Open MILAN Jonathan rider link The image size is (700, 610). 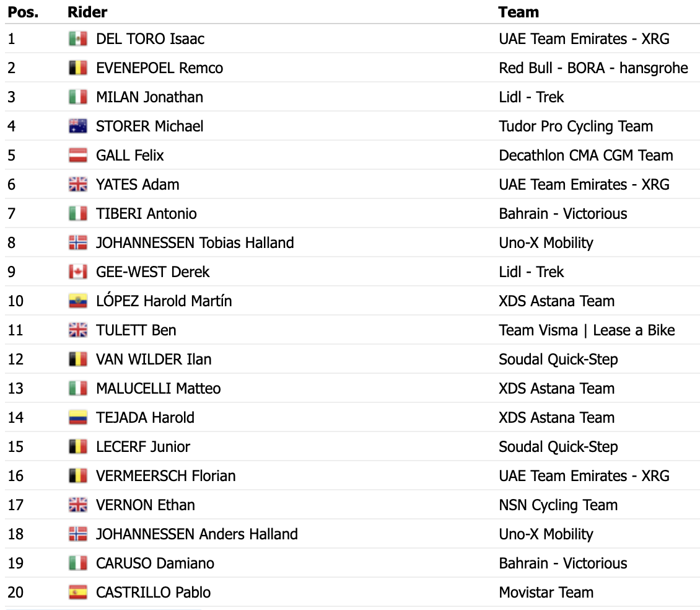[149, 97]
